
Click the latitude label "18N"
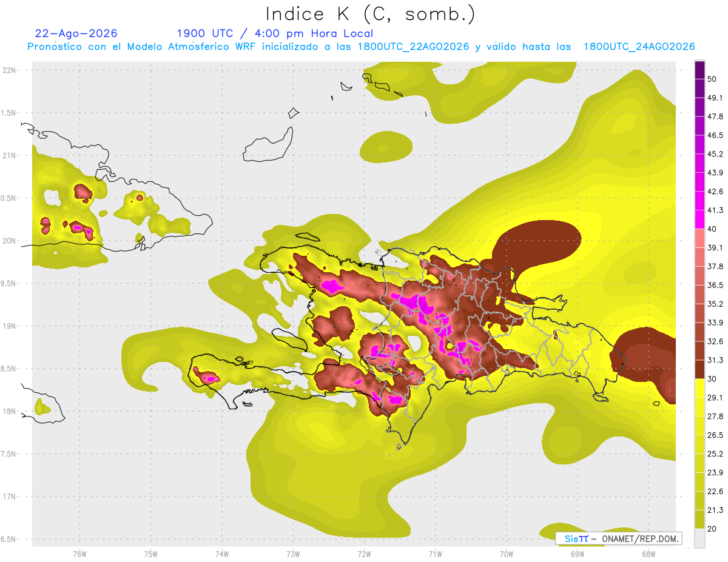[x=10, y=412]
